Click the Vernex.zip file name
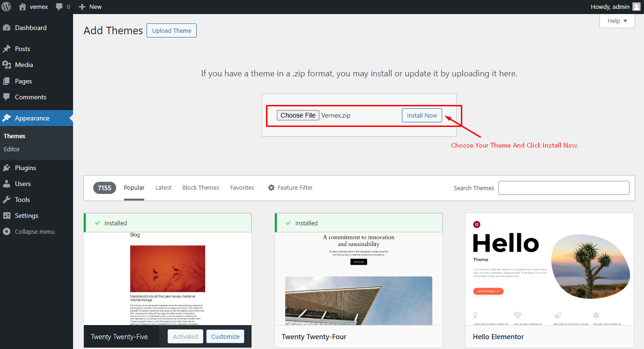 (336, 115)
